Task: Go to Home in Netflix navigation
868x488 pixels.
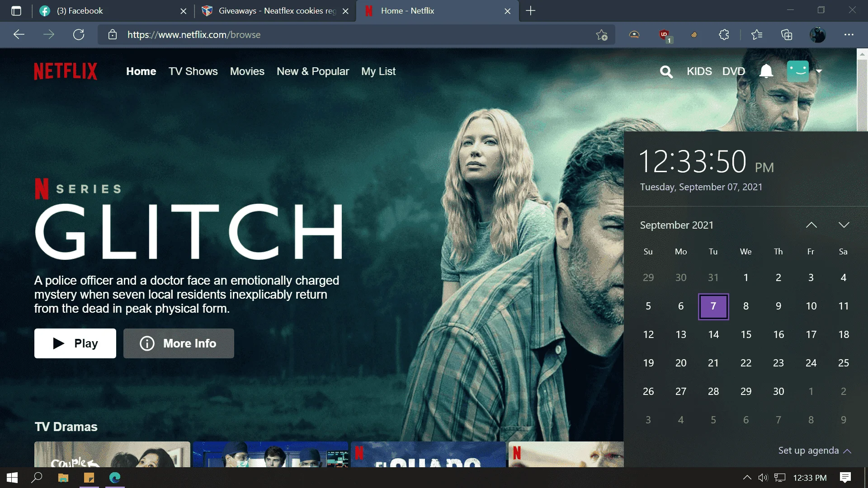Action: 141,71
